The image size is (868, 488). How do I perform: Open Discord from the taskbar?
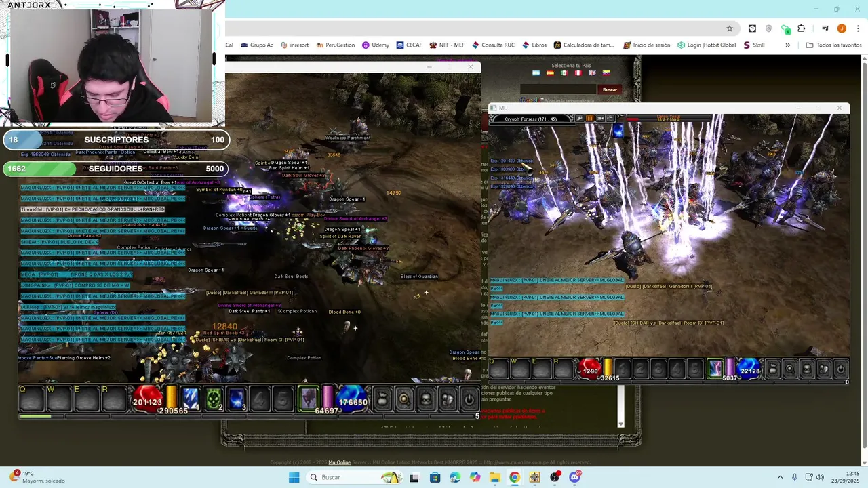tap(575, 477)
